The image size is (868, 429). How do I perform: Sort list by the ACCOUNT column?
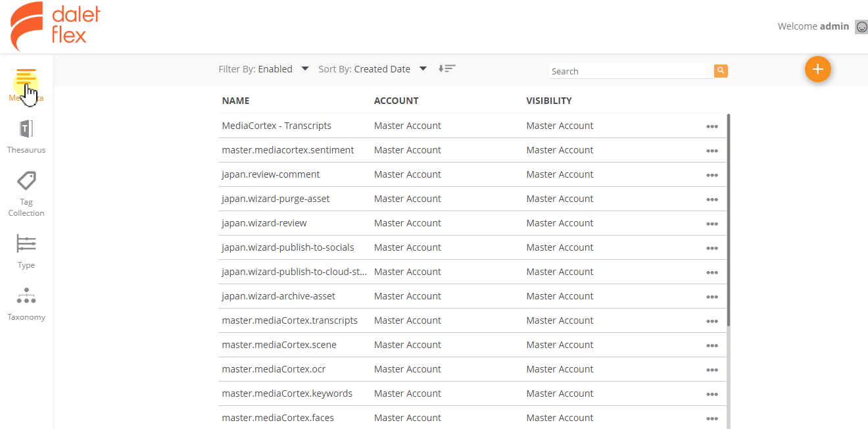397,101
